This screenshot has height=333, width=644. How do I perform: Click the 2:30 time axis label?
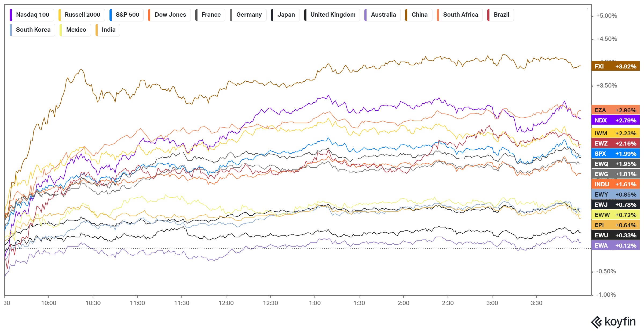point(448,303)
